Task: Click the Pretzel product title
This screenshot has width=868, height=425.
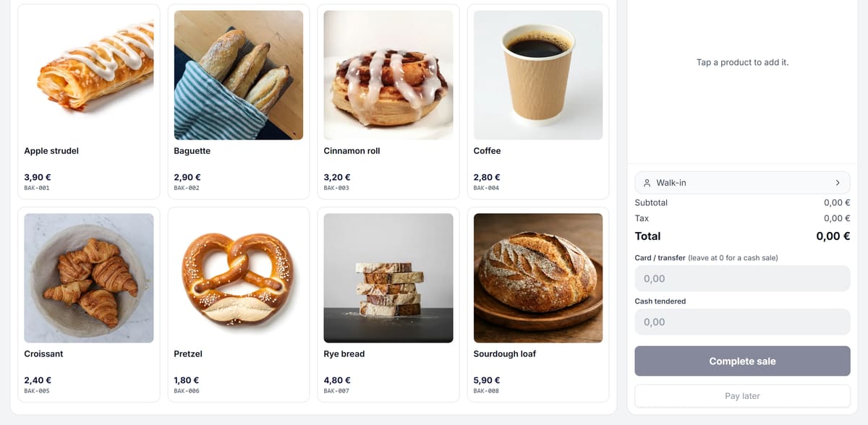Action: click(x=188, y=354)
